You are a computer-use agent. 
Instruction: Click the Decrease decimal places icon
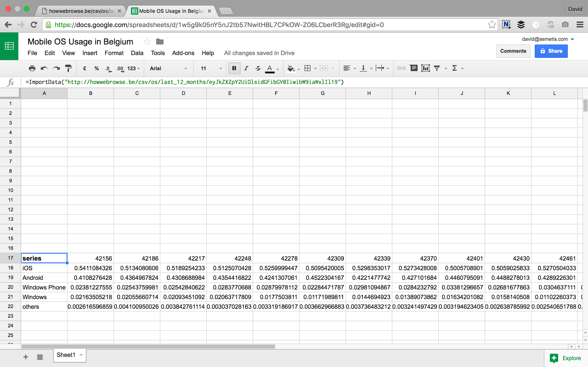(108, 69)
